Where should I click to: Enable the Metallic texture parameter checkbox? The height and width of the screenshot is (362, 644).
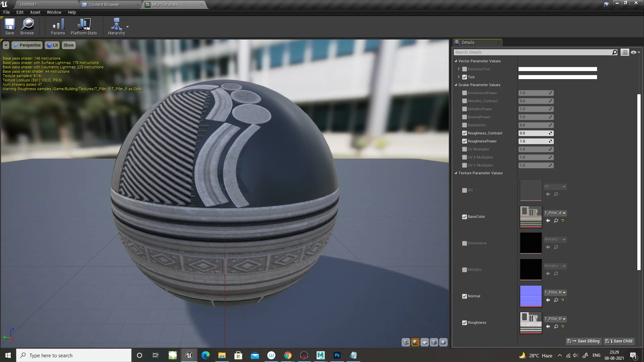click(465, 270)
